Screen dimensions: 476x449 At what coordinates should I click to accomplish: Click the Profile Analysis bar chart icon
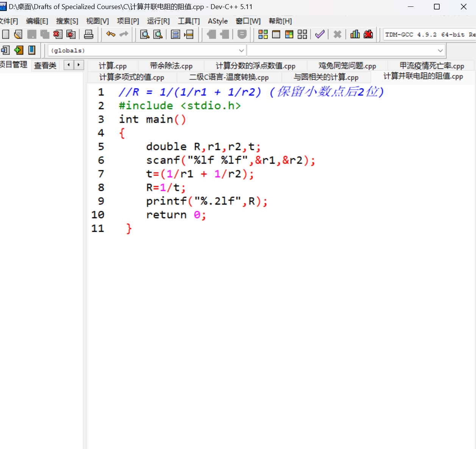[355, 34]
